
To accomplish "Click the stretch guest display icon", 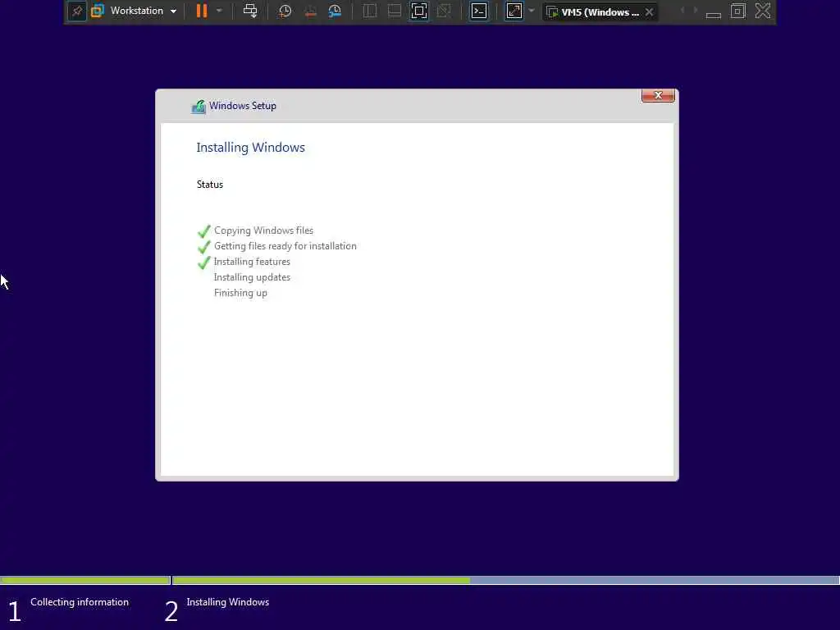I will click(514, 11).
